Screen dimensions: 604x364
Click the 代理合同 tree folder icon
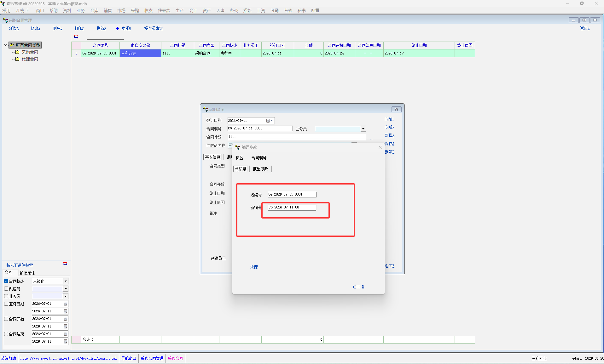(x=17, y=59)
